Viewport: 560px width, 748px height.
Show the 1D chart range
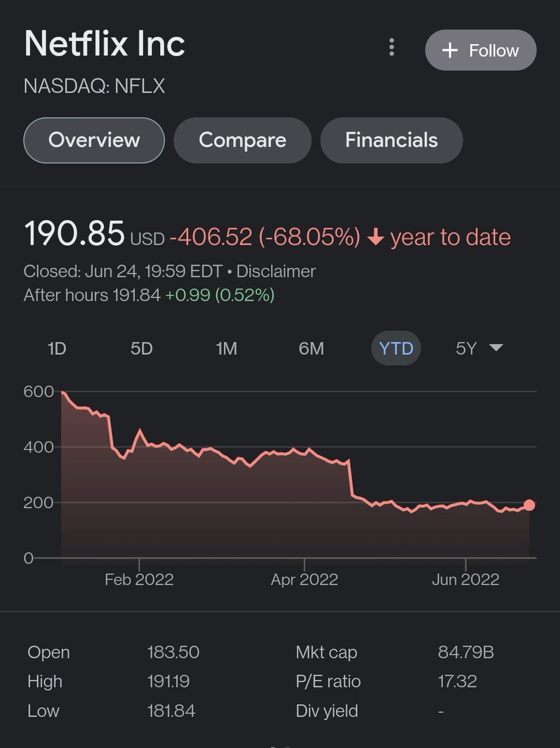pyautogui.click(x=57, y=348)
